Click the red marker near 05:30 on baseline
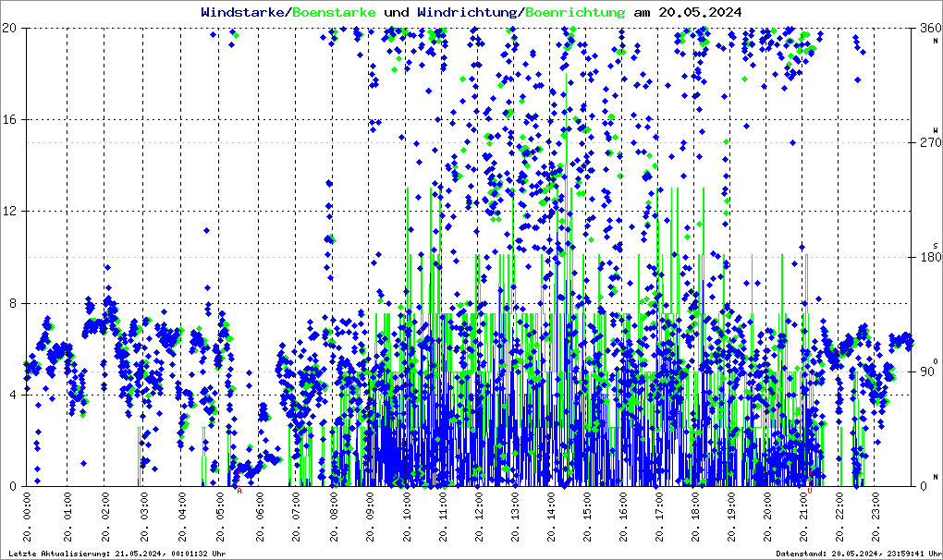 click(x=239, y=490)
